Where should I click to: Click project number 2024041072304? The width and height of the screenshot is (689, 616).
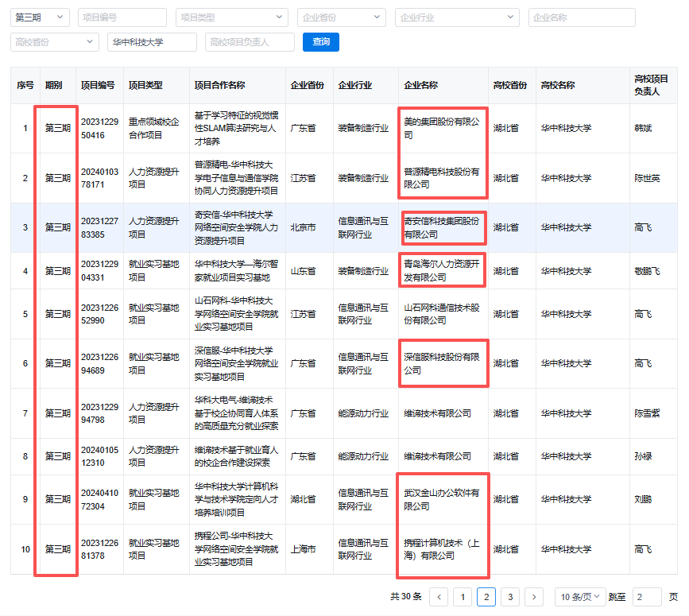[x=100, y=500]
